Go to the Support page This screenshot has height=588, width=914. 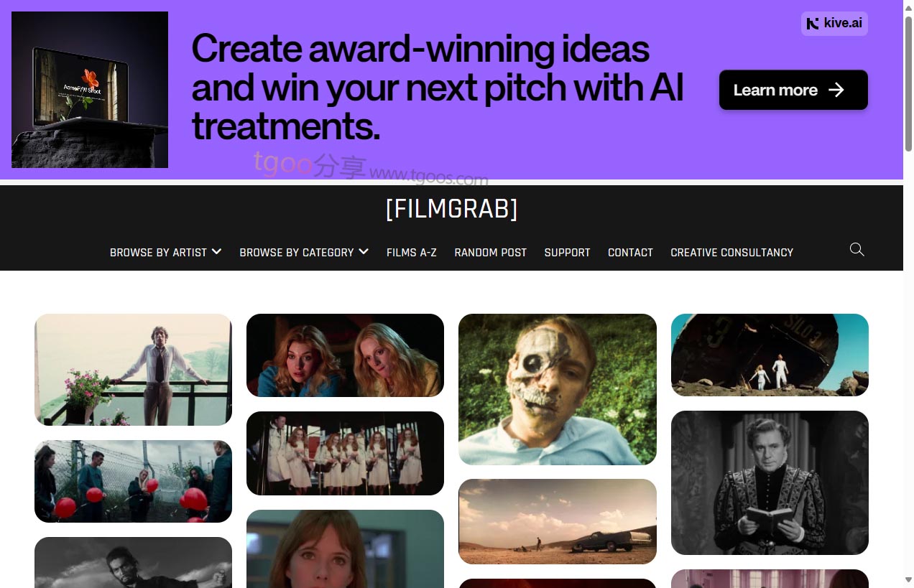point(567,253)
